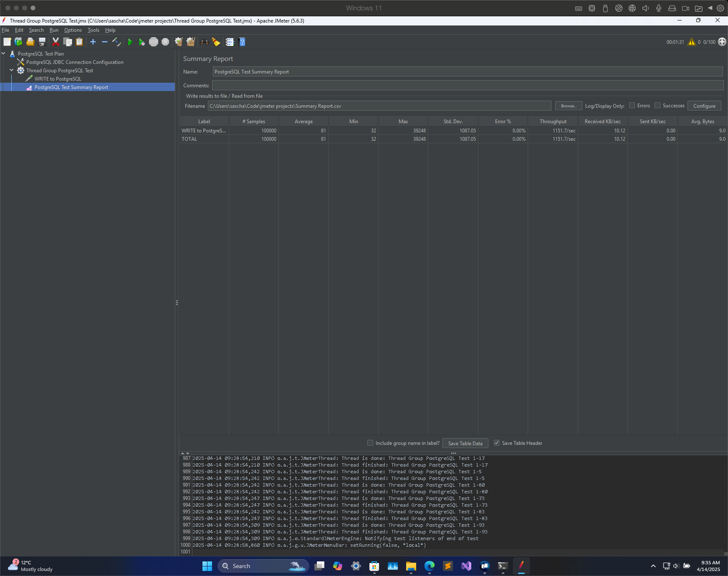The height and width of the screenshot is (576, 728).
Task: Click the weather widget Mostly cloudy
Action: point(30,566)
